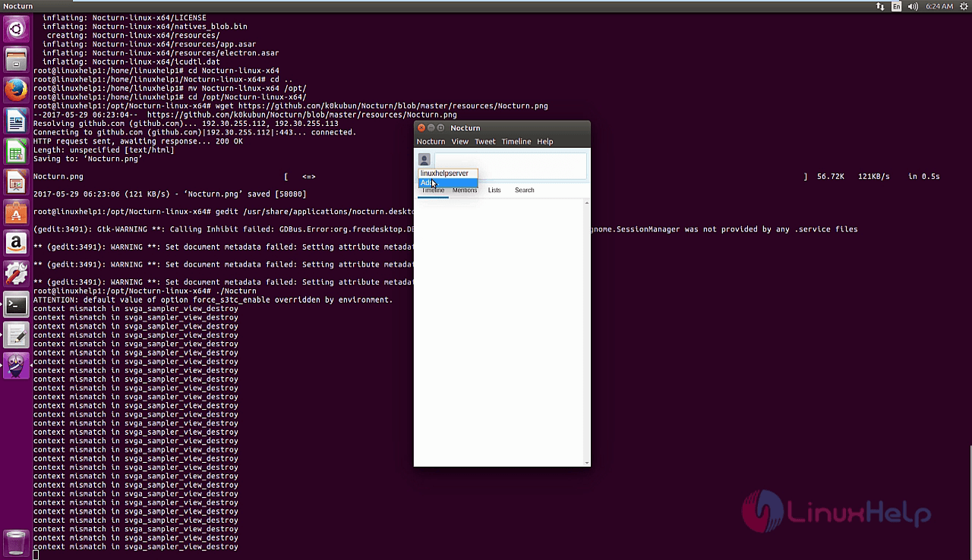Switch to the Mentions tab
This screenshot has width=972, height=560.
465,190
